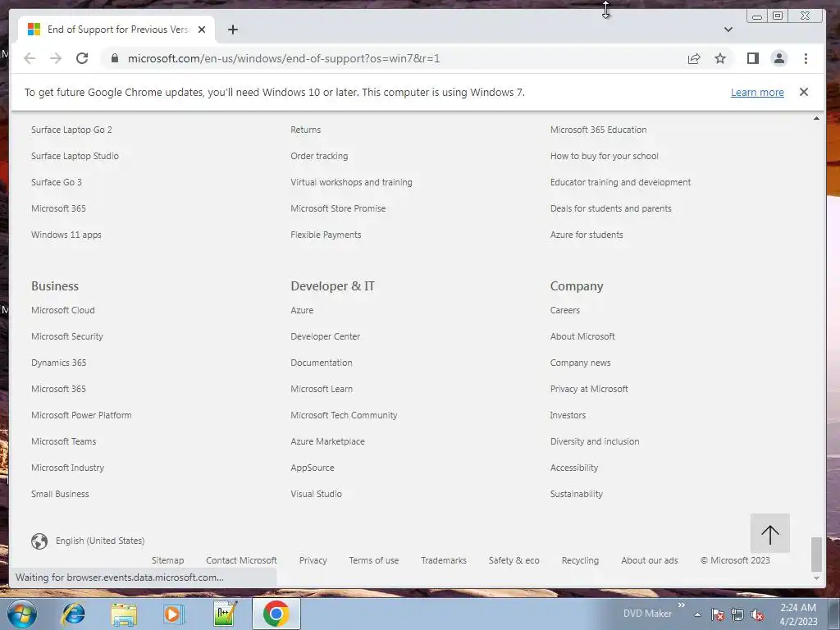Change language via the globe icon
840x630 pixels.
39,541
